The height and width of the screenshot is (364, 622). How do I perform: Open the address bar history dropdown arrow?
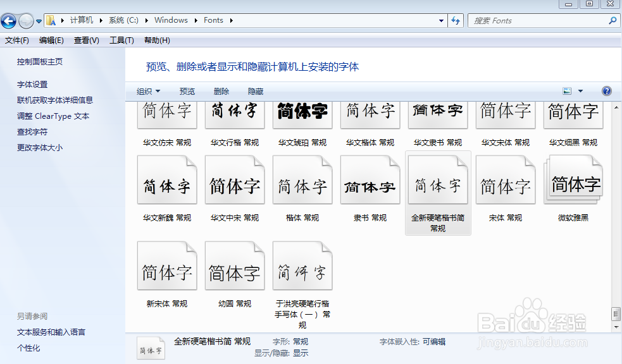[x=442, y=20]
